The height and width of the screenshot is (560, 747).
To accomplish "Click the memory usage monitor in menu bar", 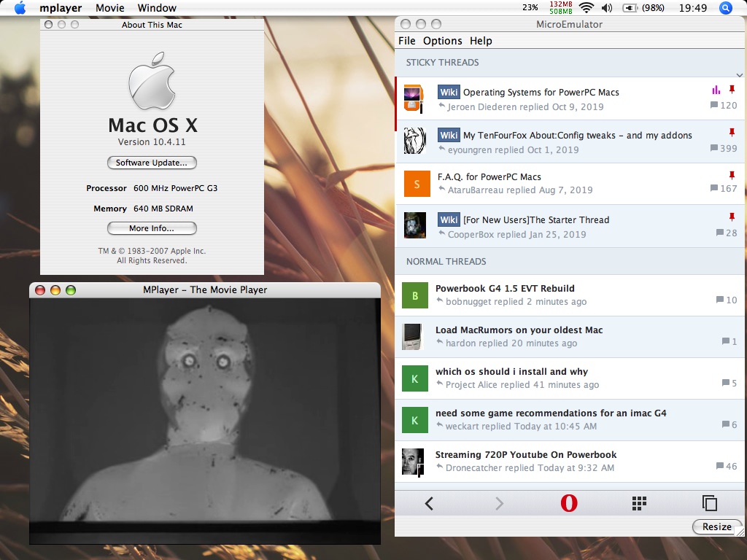I will point(561,7).
